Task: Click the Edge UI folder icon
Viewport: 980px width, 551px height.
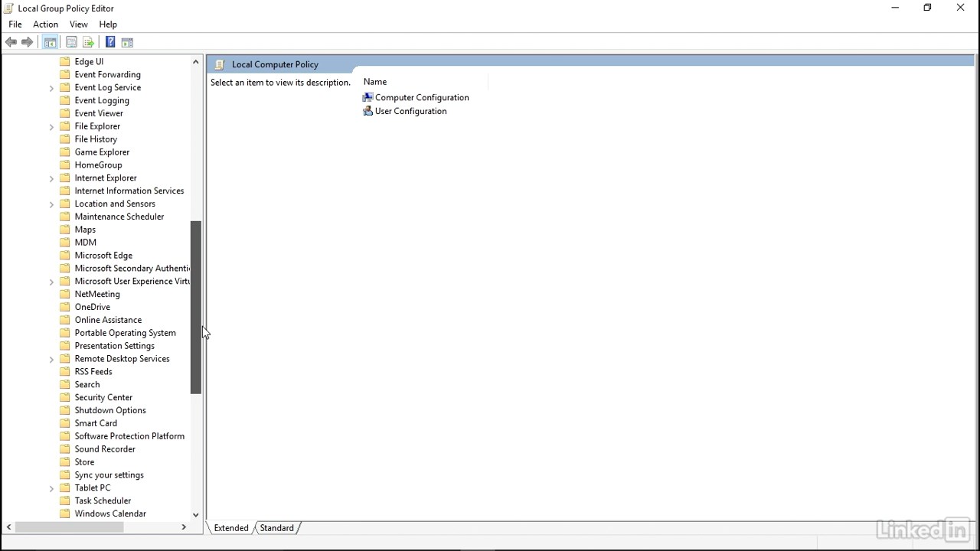Action: click(x=65, y=61)
